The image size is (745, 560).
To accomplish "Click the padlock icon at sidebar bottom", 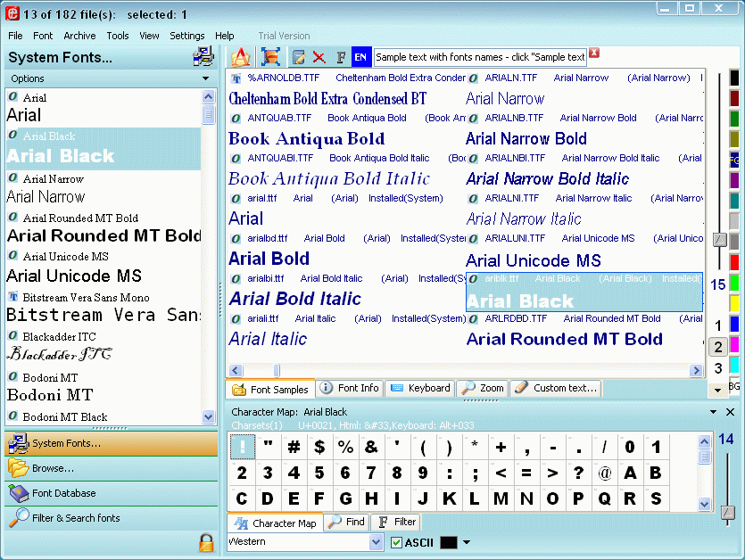I will coord(204,542).
